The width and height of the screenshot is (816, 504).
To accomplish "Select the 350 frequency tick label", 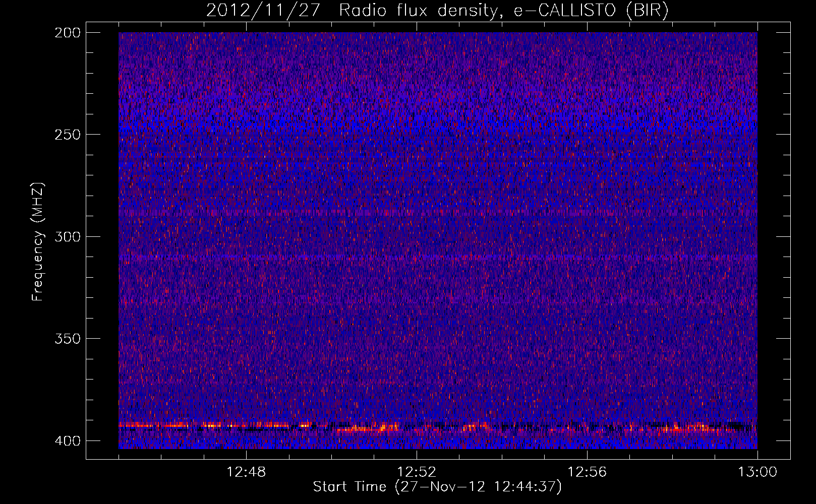I will tap(67, 338).
